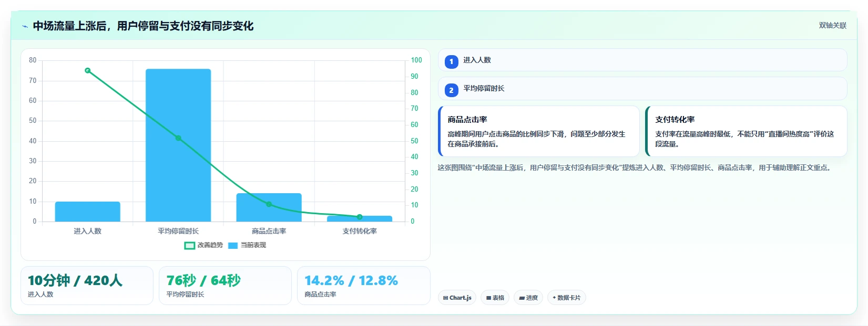
Task: Click the blue 当前表现 legend swatch
Action: point(233,245)
